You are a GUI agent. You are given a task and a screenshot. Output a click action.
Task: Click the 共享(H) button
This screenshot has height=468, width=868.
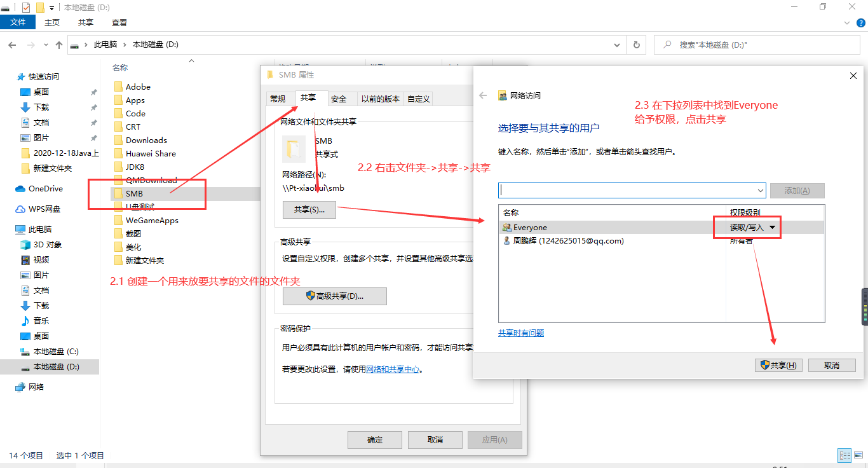pos(779,365)
